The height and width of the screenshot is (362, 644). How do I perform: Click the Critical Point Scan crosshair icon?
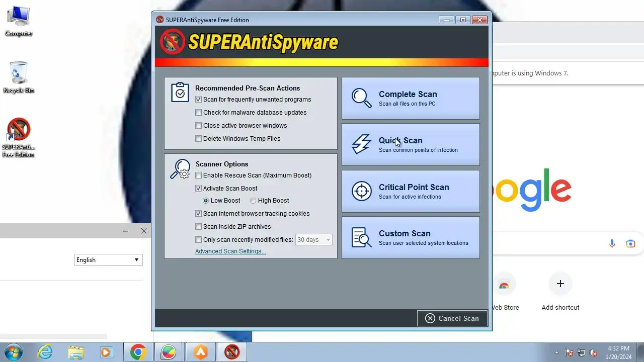pyautogui.click(x=361, y=191)
